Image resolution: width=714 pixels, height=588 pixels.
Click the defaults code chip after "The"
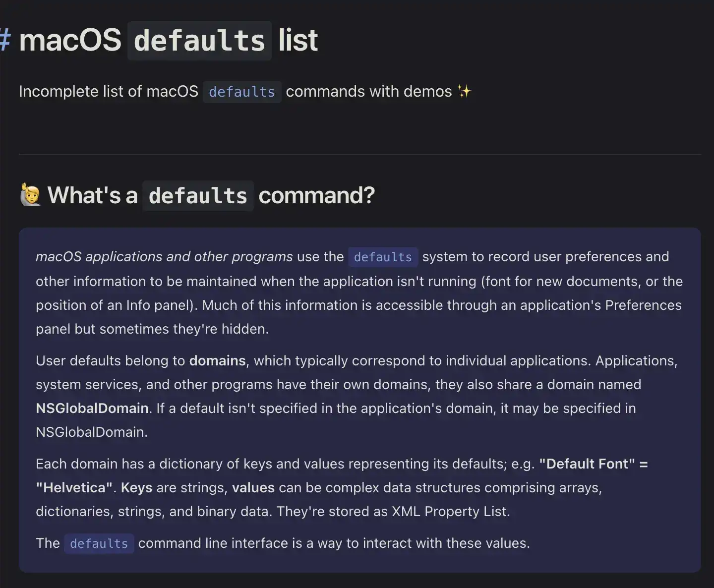click(x=99, y=543)
